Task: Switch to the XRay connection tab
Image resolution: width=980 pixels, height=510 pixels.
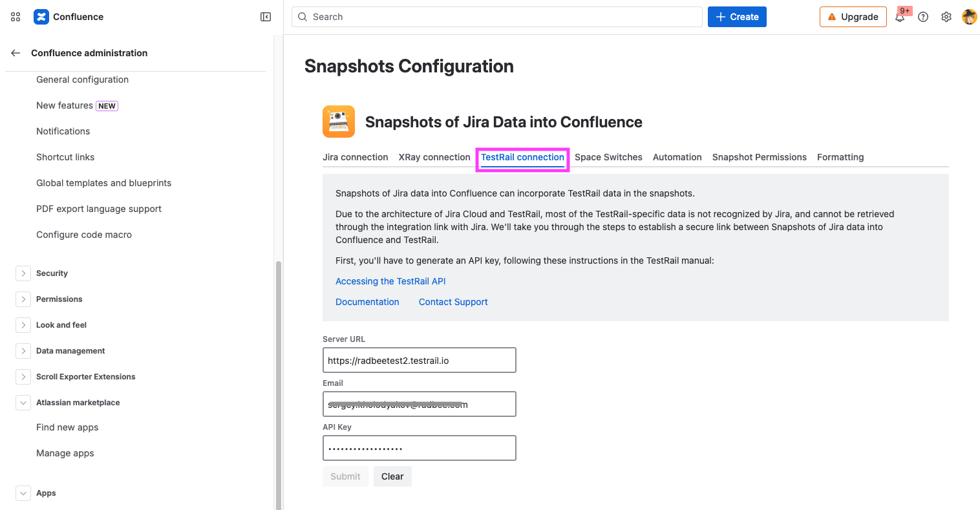Action: (434, 157)
